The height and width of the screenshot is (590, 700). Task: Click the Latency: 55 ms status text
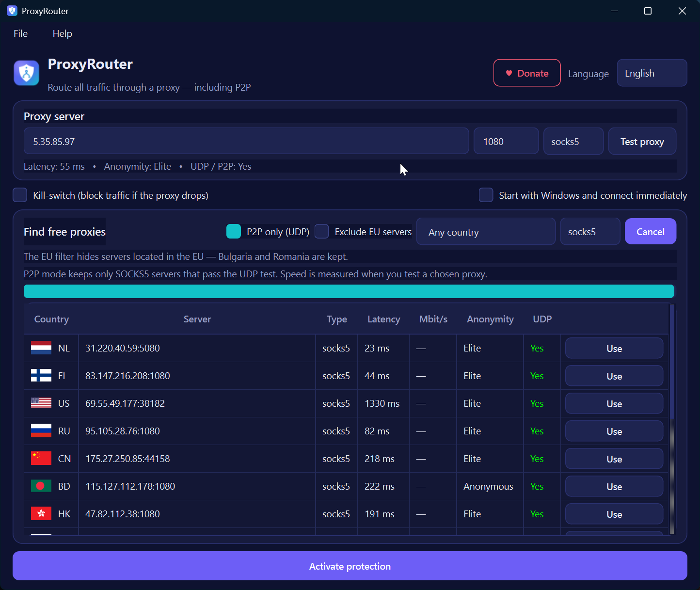click(x=54, y=166)
